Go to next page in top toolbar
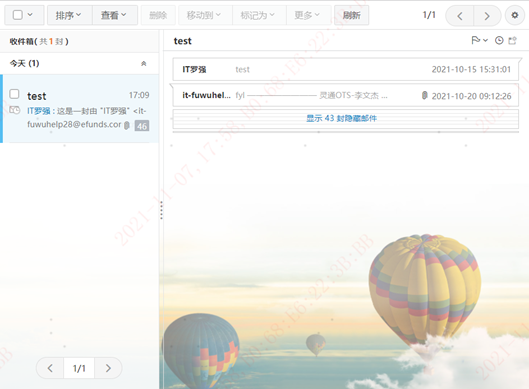Image resolution: width=529 pixels, height=389 pixels. (487, 16)
